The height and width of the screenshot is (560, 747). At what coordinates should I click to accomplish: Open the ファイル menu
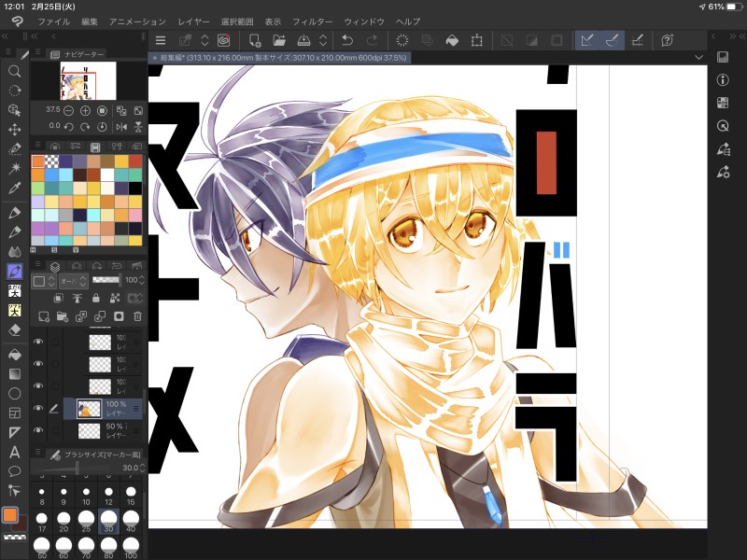[x=54, y=21]
